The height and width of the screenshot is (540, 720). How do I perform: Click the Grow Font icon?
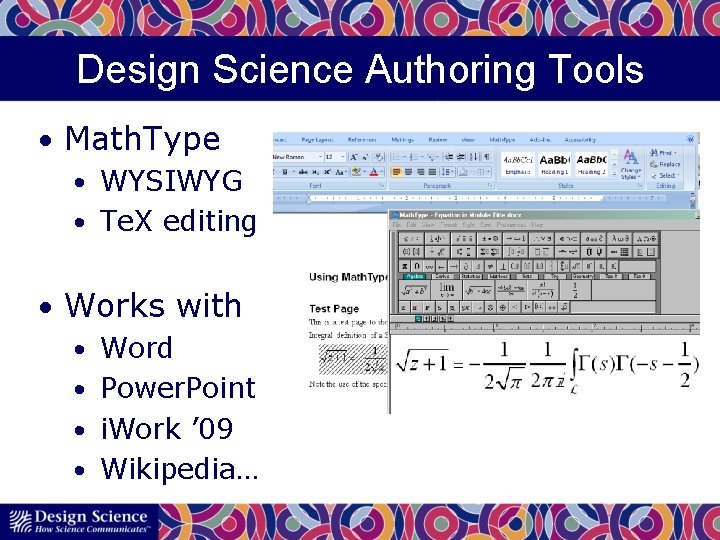pyautogui.click(x=354, y=157)
